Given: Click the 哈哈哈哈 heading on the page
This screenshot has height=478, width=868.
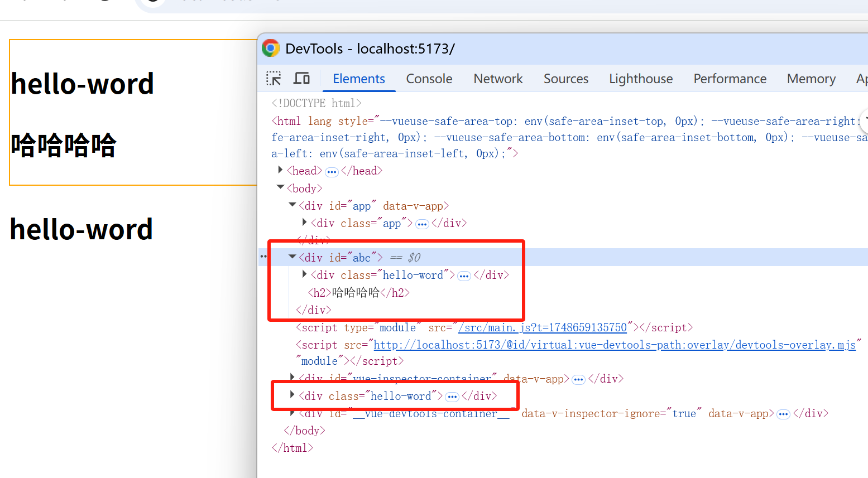Looking at the screenshot, I should [x=64, y=145].
